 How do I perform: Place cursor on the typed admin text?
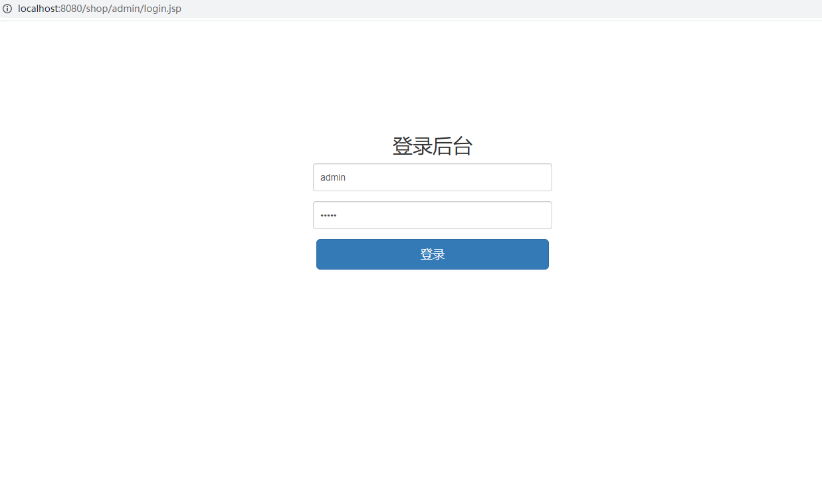pos(333,177)
